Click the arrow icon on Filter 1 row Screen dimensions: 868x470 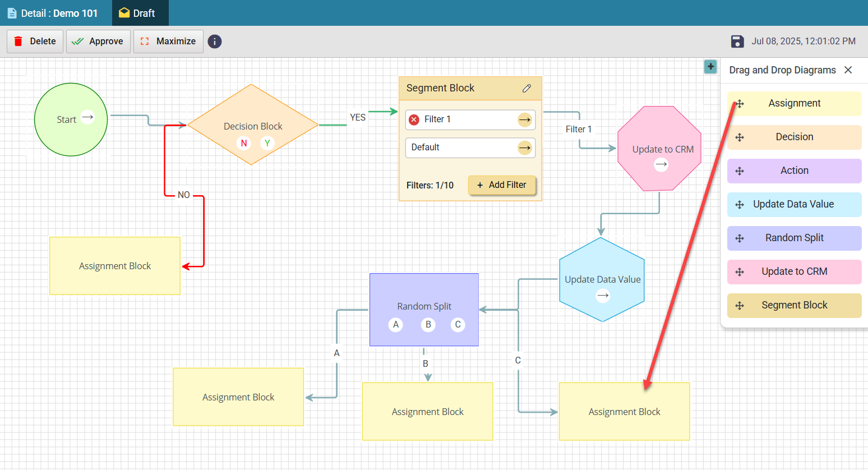pyautogui.click(x=525, y=119)
